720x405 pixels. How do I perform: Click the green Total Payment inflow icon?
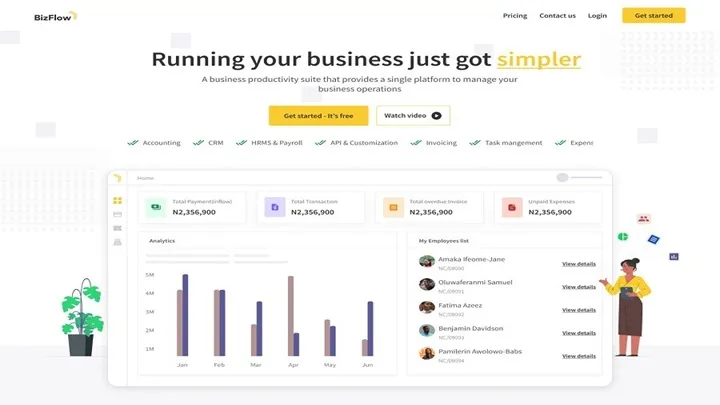click(155, 207)
